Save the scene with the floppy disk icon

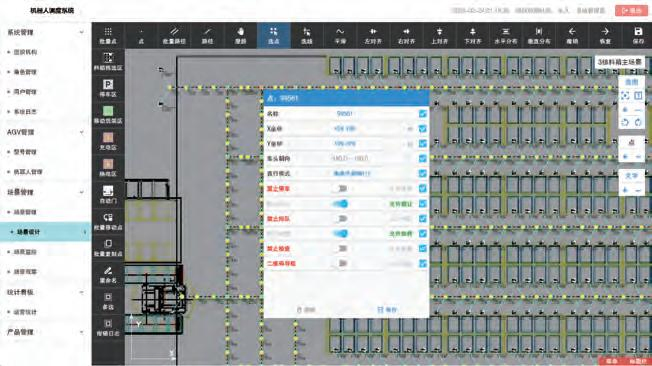638,36
